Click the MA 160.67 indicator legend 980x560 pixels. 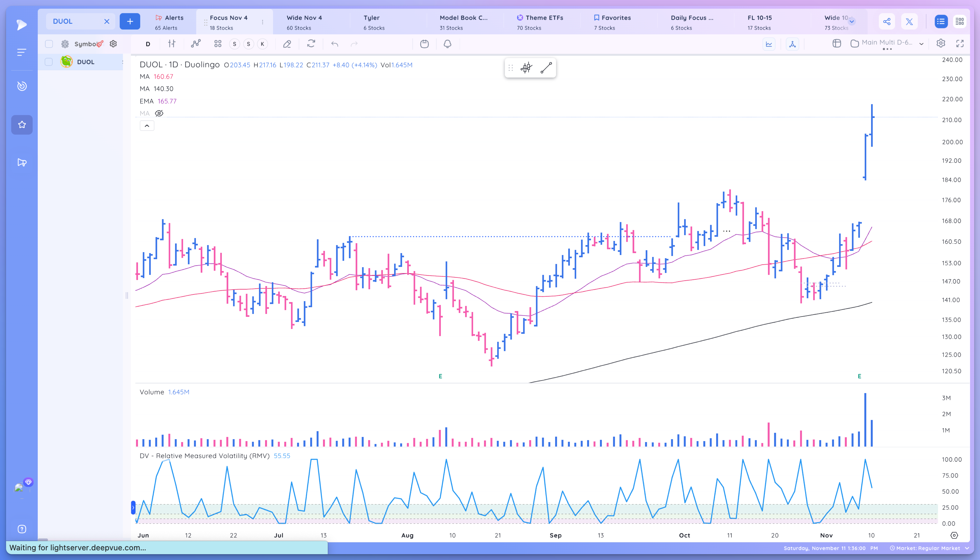point(156,77)
